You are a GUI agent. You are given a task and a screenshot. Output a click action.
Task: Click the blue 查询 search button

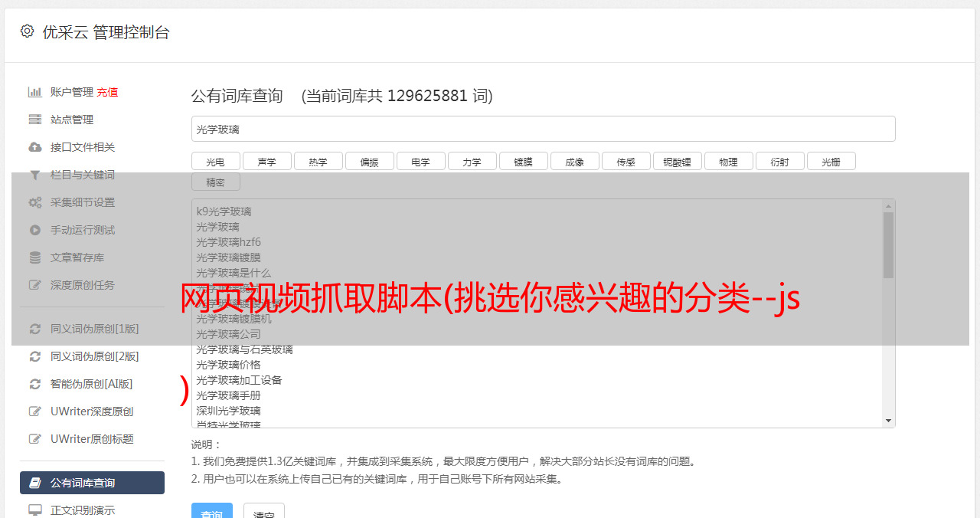pos(212,512)
